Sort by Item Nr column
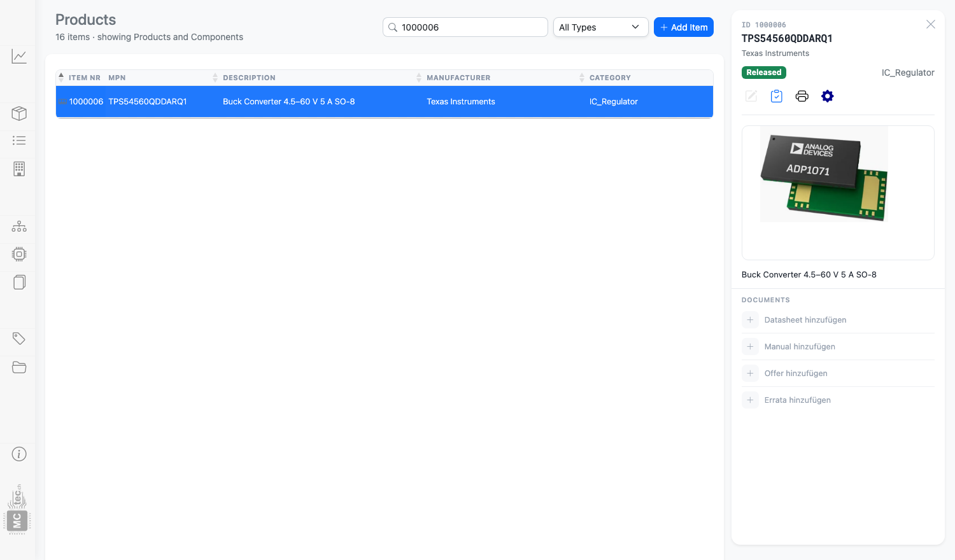955x560 pixels. 84,78
